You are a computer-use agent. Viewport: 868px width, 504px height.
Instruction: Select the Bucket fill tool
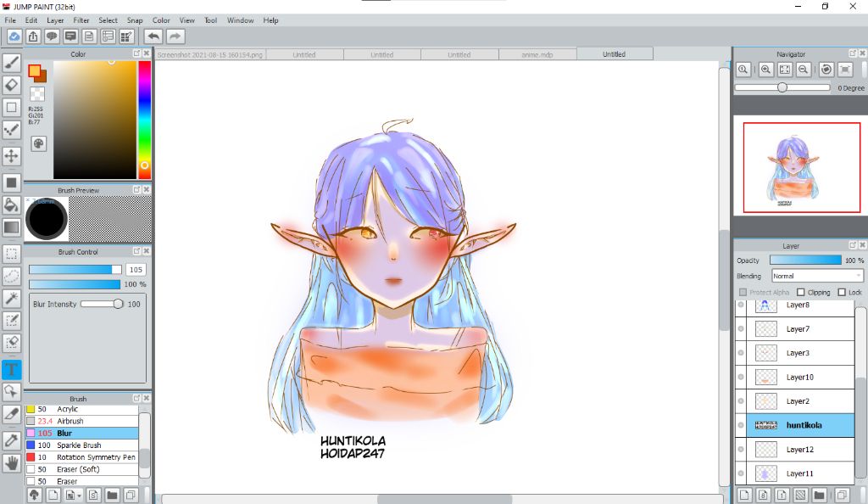pos(12,205)
